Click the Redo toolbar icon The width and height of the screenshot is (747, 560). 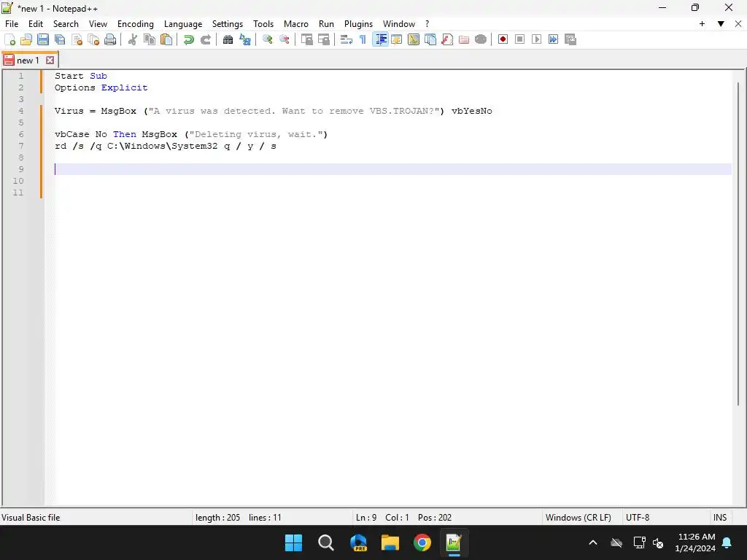pyautogui.click(x=205, y=39)
